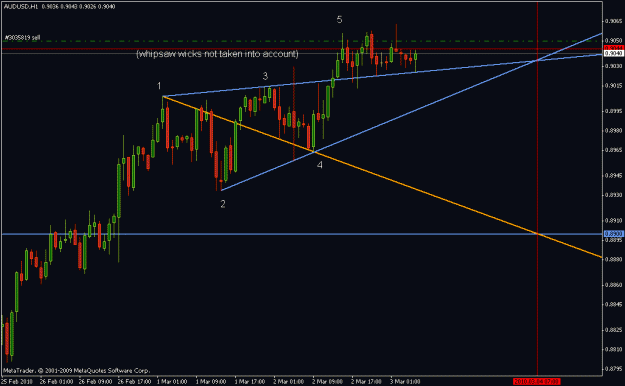
Task: Click the red 2010.03.04 07:00 date tag
Action: (537, 381)
